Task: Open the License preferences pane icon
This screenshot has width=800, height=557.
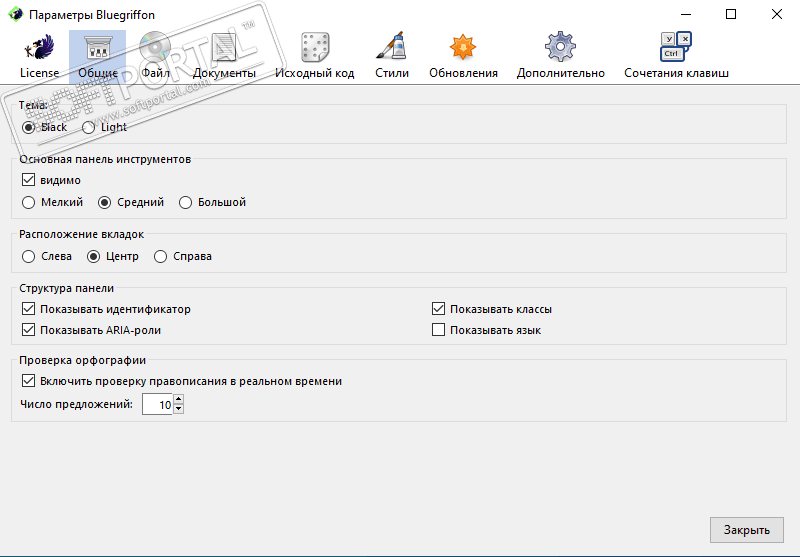Action: [x=39, y=47]
